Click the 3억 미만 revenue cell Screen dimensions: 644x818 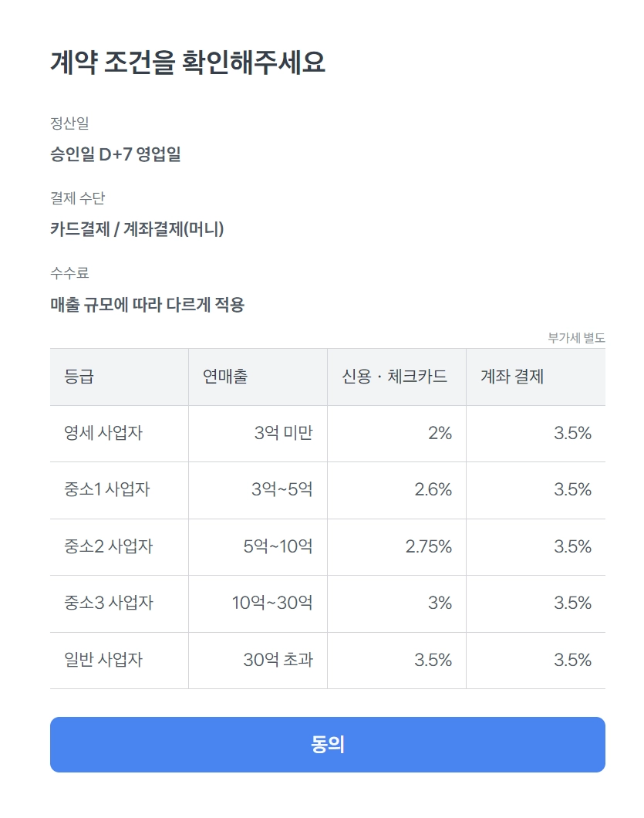283,433
